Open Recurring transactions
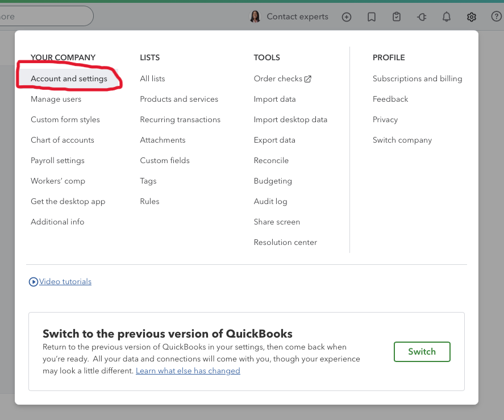Image resolution: width=504 pixels, height=420 pixels. [180, 119]
